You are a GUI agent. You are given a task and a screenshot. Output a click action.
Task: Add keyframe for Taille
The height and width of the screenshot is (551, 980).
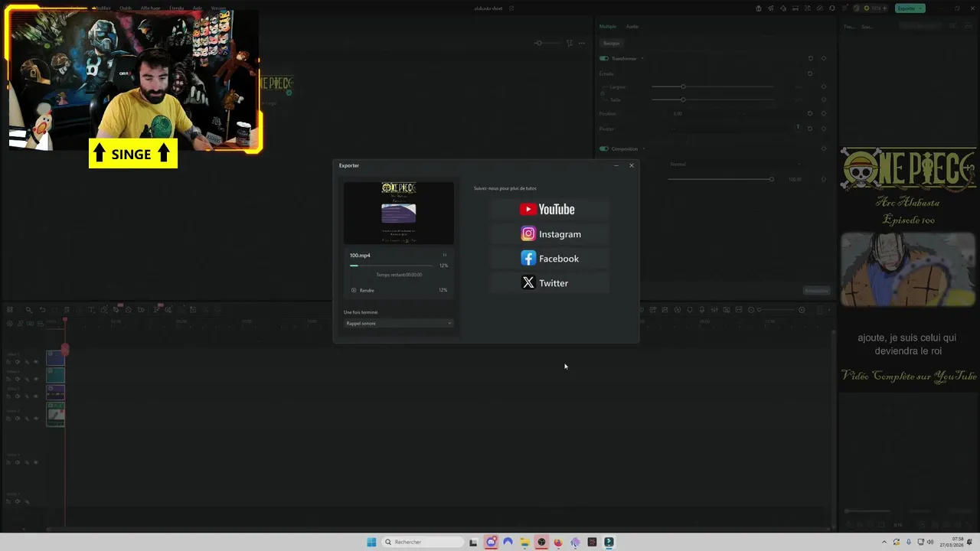(x=824, y=99)
